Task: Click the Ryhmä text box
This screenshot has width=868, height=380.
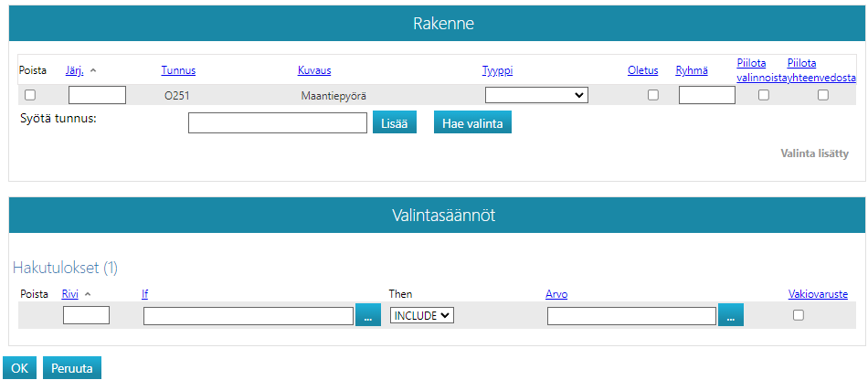Action: pos(706,95)
